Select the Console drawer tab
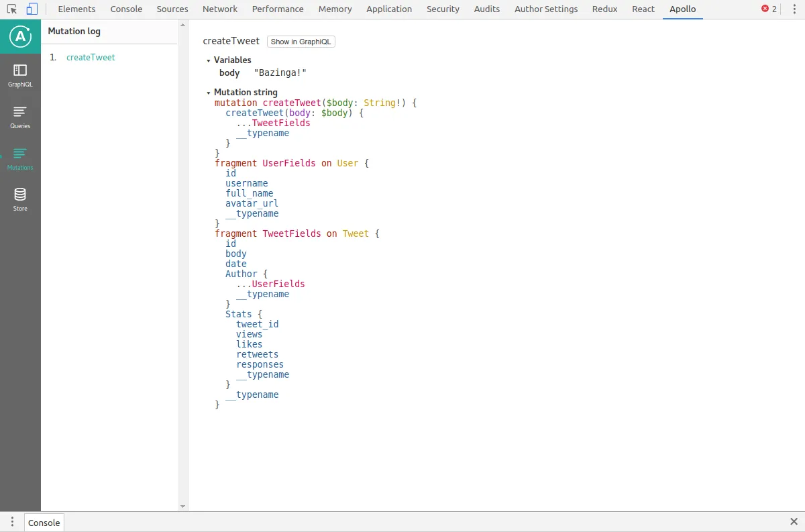Image resolution: width=805 pixels, height=532 pixels. coord(44,523)
